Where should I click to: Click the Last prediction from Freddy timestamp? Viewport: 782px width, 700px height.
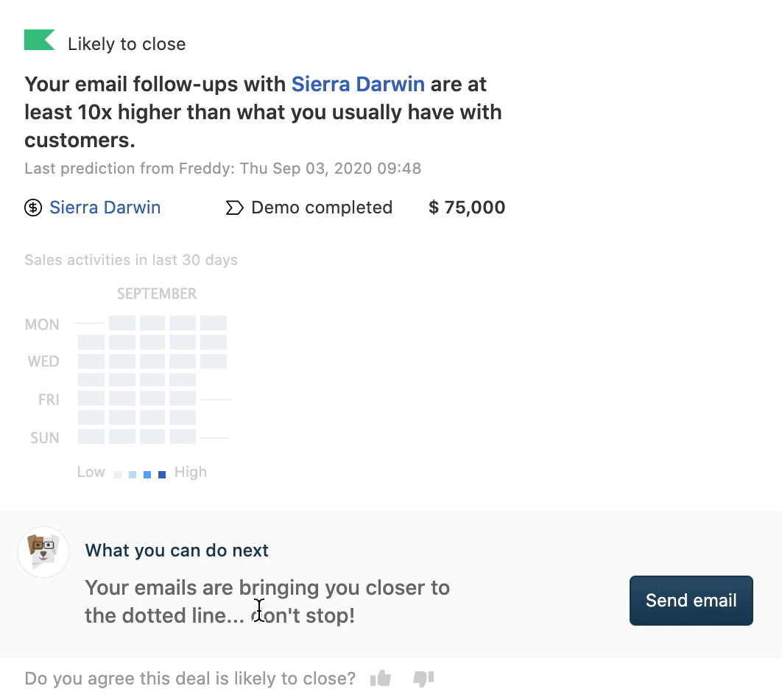click(x=222, y=169)
